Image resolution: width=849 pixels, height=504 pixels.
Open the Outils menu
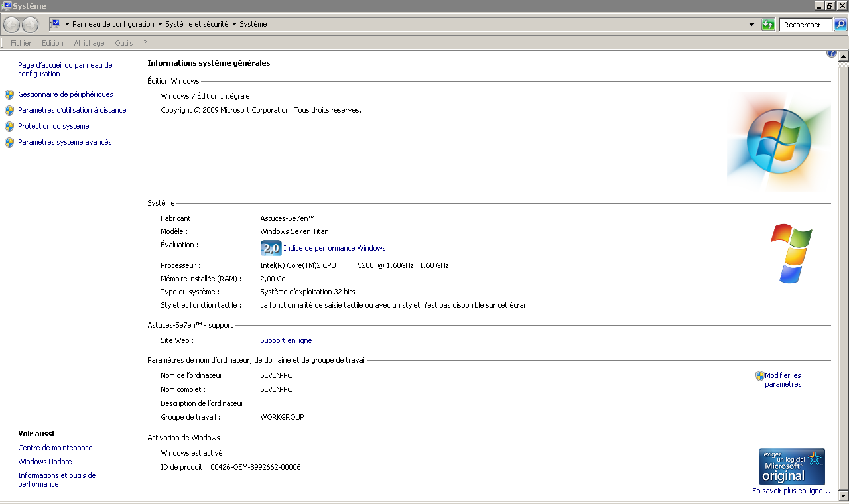tap(124, 43)
